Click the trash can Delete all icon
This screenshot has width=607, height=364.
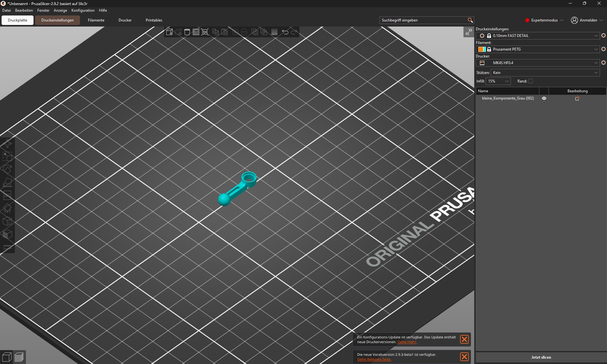click(x=187, y=32)
